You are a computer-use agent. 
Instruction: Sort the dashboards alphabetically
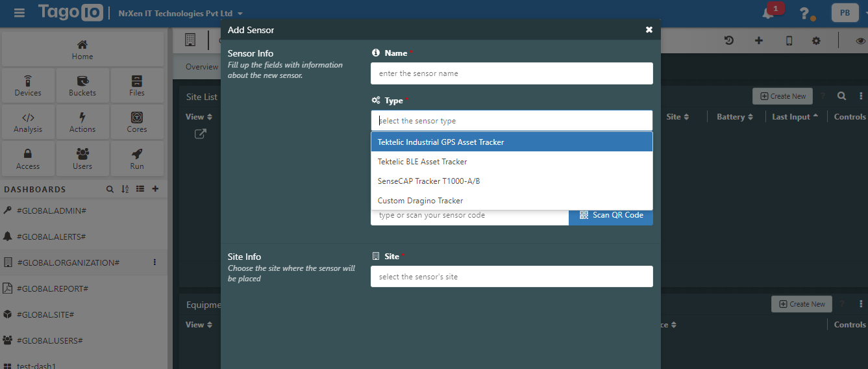pos(125,189)
